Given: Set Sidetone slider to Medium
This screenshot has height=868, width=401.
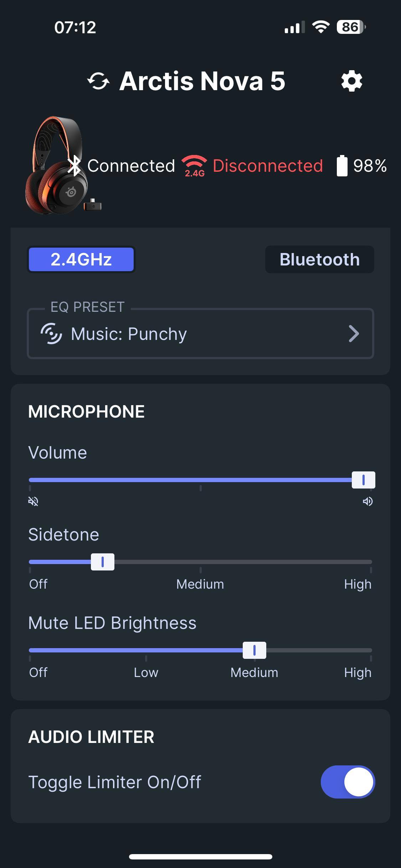Looking at the screenshot, I should (200, 562).
